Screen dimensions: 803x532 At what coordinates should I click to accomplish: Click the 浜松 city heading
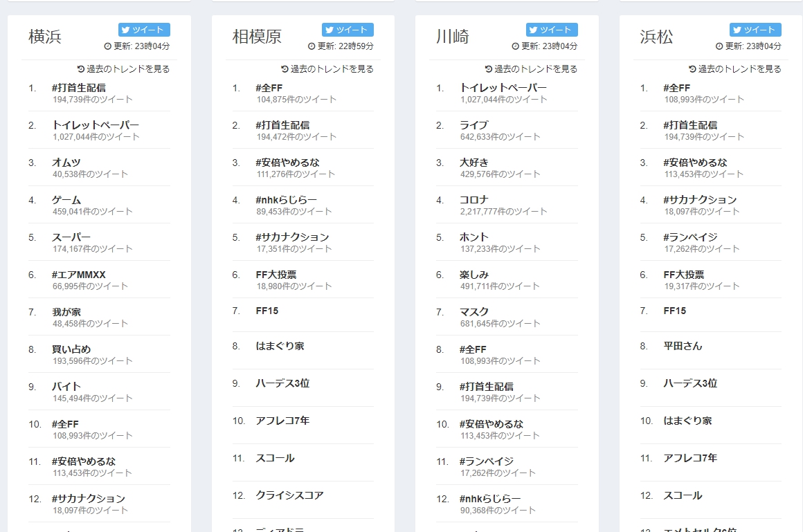[x=656, y=37]
